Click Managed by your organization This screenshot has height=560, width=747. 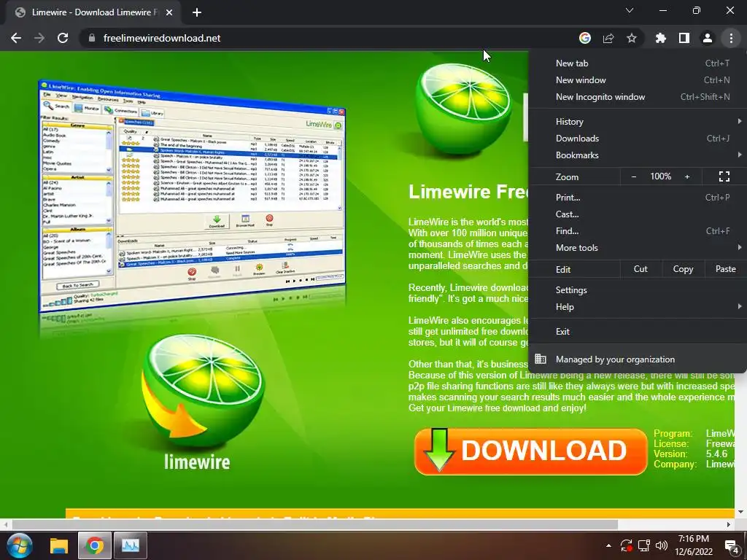click(638, 359)
